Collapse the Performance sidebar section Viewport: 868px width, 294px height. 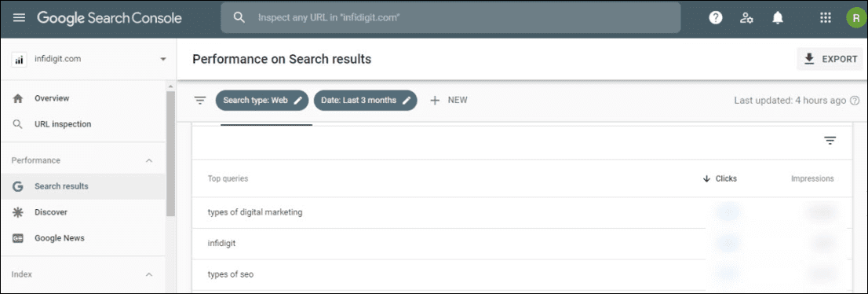[148, 160]
